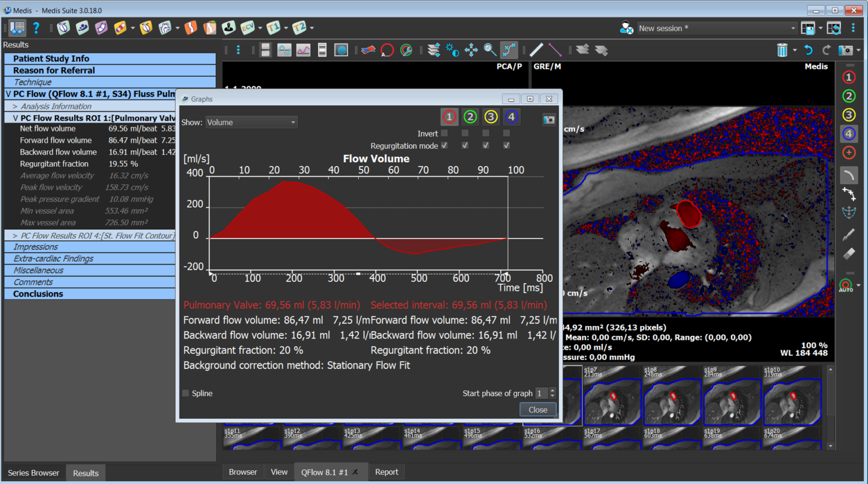
Task: Uncheck Regurgitation mode for ROI 4
Action: (506, 146)
